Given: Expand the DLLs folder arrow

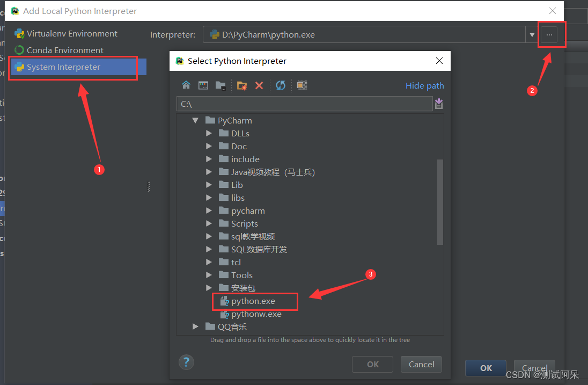Looking at the screenshot, I should click(x=209, y=133).
